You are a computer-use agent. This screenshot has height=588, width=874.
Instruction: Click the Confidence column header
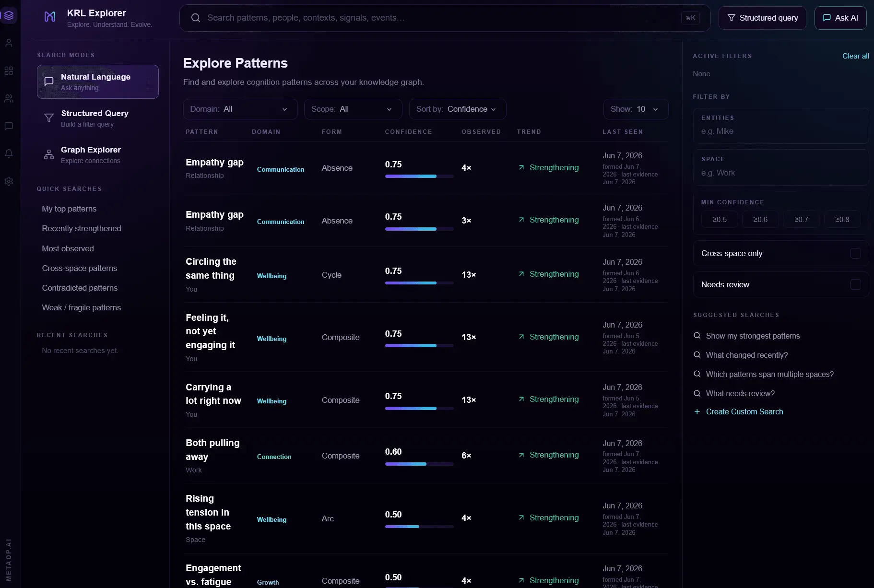pyautogui.click(x=408, y=132)
